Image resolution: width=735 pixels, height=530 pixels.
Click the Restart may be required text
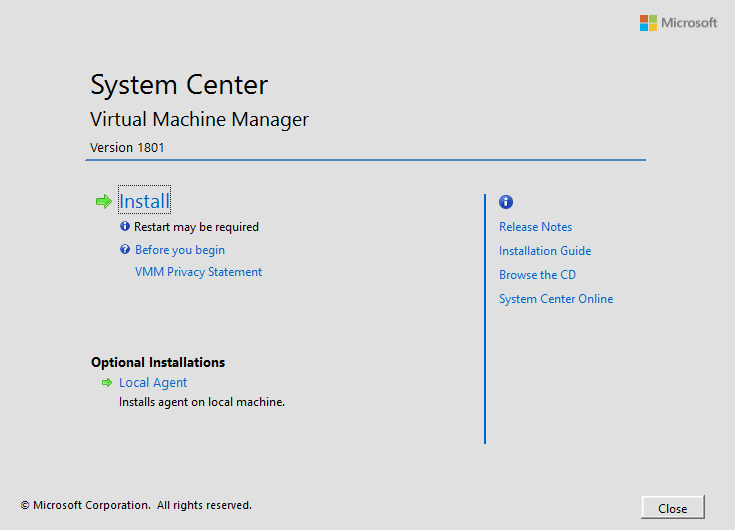(x=196, y=227)
